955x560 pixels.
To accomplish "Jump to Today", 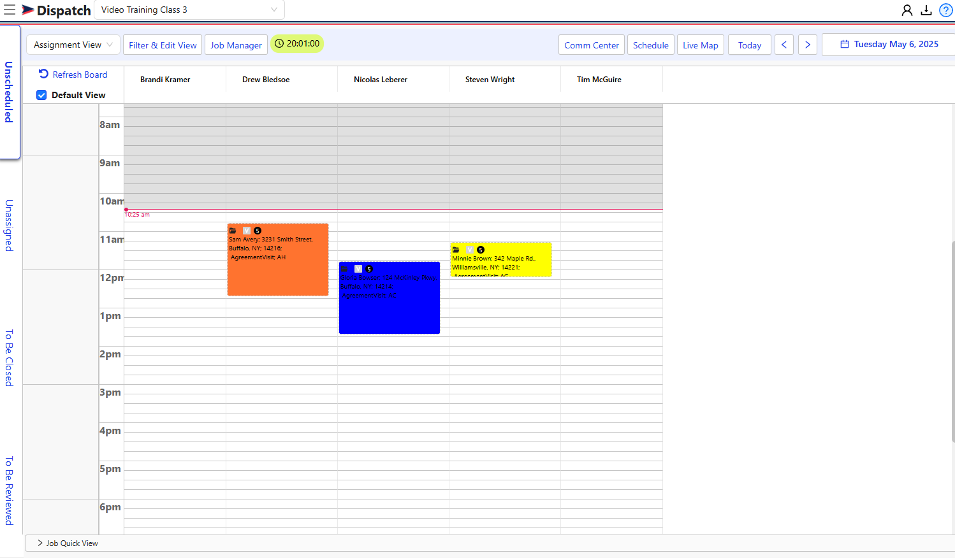I will coord(750,45).
